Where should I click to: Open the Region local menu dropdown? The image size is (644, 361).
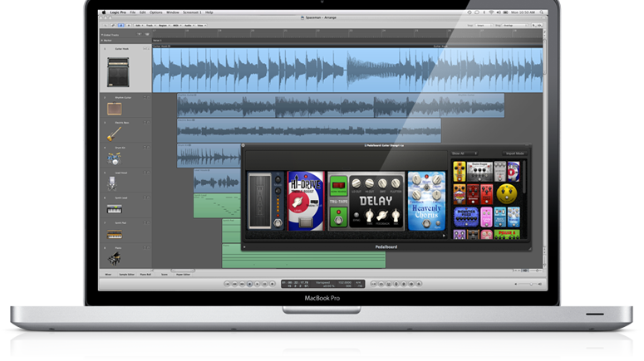click(x=164, y=25)
